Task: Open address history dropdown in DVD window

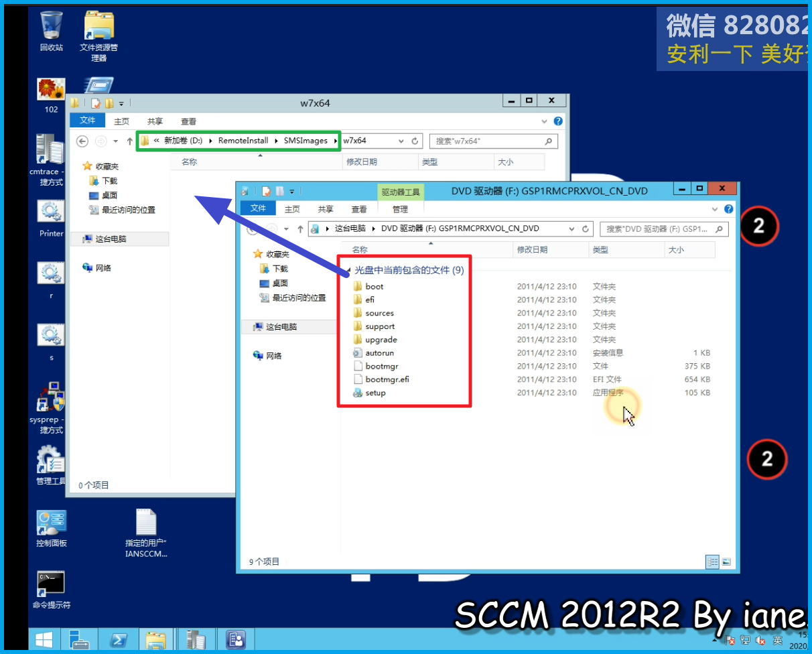Action: click(x=571, y=228)
